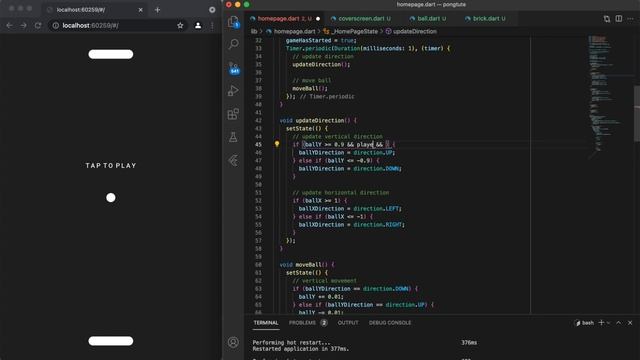Tap the TAP TO PLAY text in game
The height and width of the screenshot is (360, 640).
(x=111, y=165)
